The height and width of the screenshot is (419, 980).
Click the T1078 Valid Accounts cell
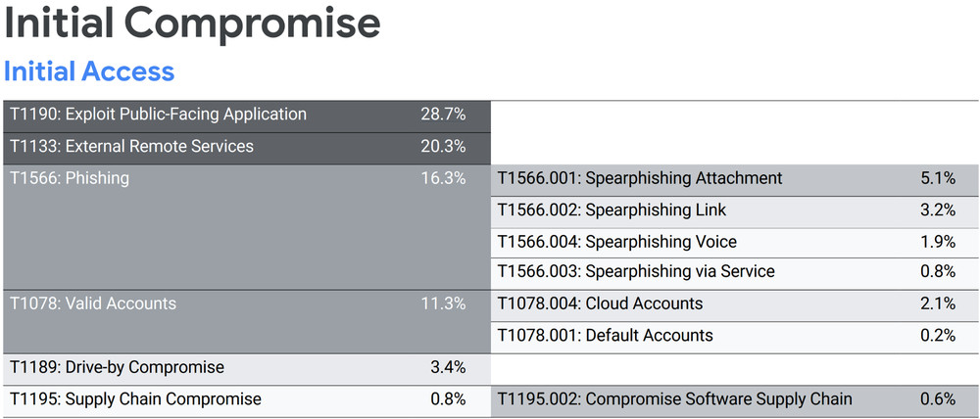pos(93,303)
